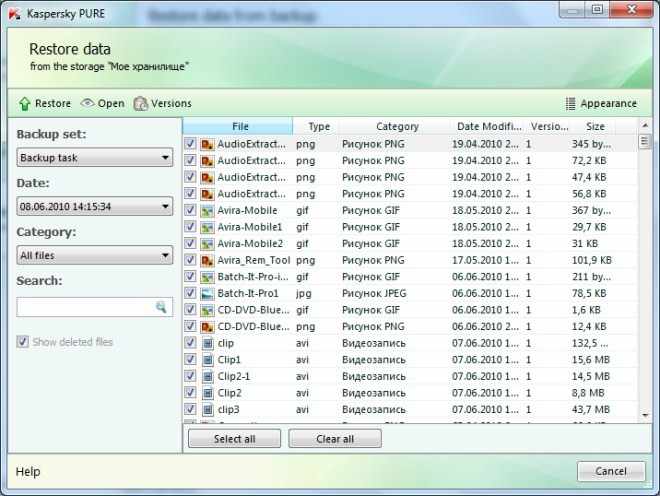
Task: Click the Batch-It-Pro1 jpg file icon
Action: point(207,293)
